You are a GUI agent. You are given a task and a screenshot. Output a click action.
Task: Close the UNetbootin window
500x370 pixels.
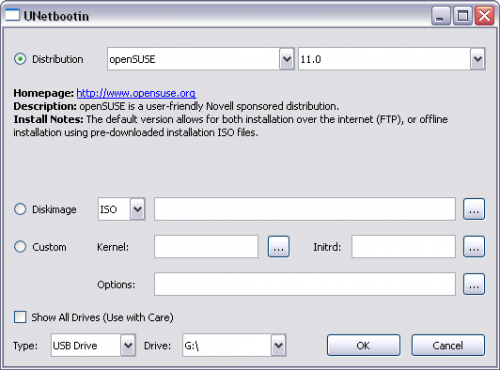pos(484,15)
